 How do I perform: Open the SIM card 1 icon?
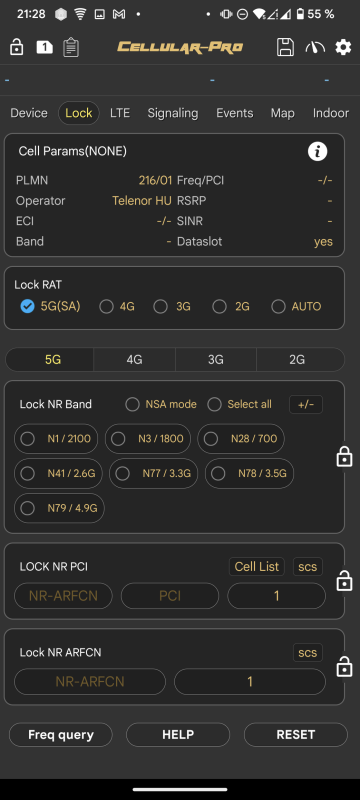pos(44,47)
